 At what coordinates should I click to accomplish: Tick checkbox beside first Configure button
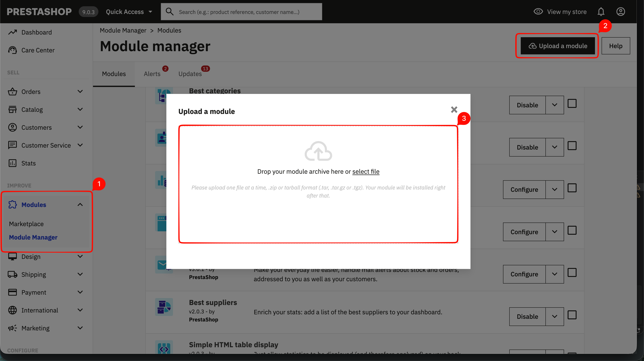(572, 188)
